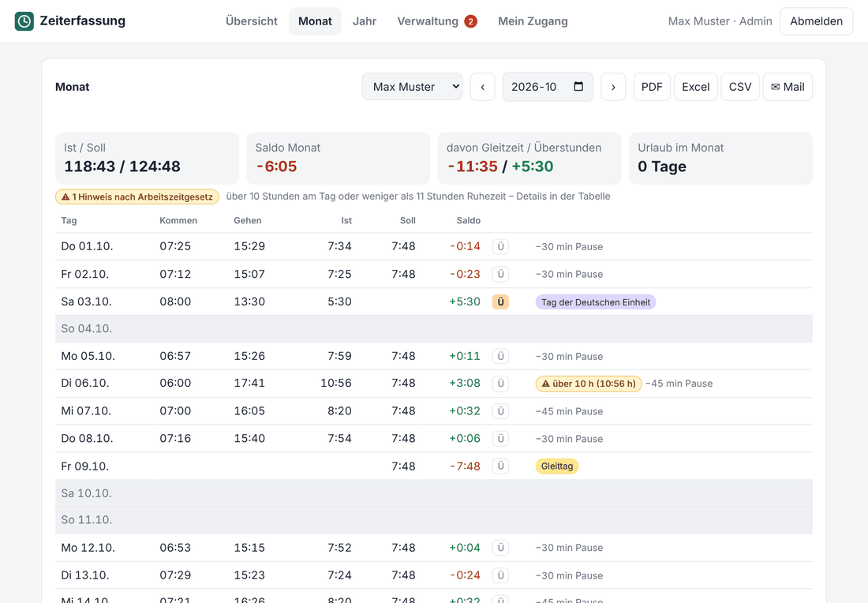This screenshot has height=603, width=868.
Task: Click the Saldo column header
Action: (x=468, y=220)
